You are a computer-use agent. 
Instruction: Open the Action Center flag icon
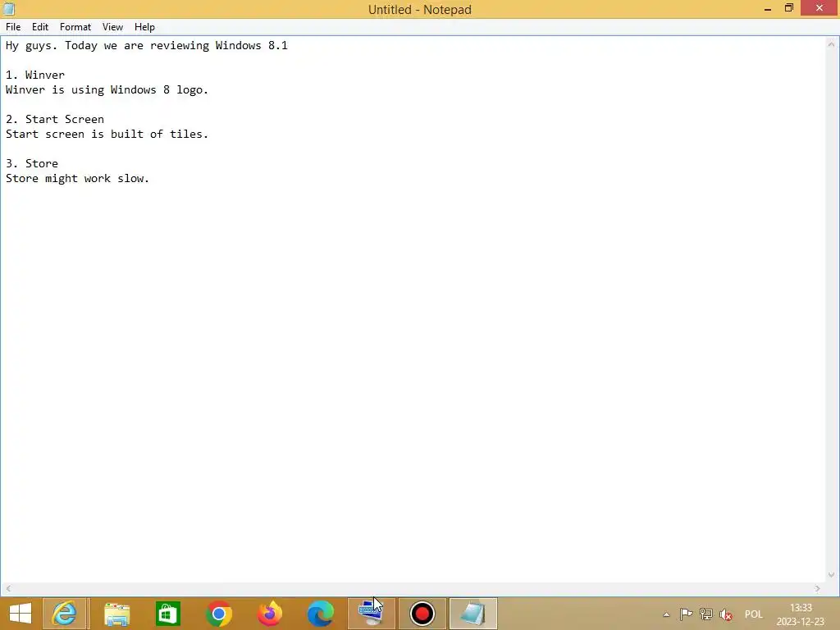pyautogui.click(x=686, y=614)
